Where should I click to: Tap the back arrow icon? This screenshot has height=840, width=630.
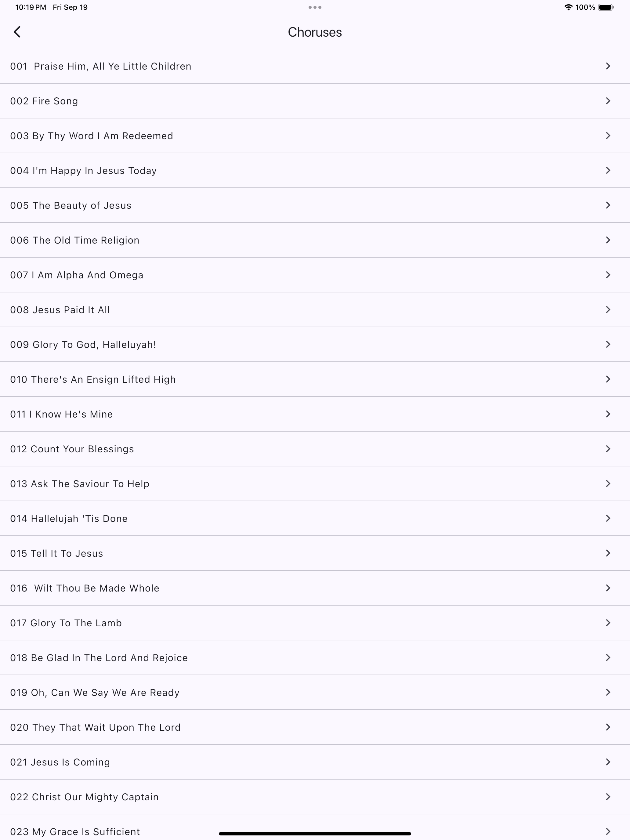pos(17,32)
